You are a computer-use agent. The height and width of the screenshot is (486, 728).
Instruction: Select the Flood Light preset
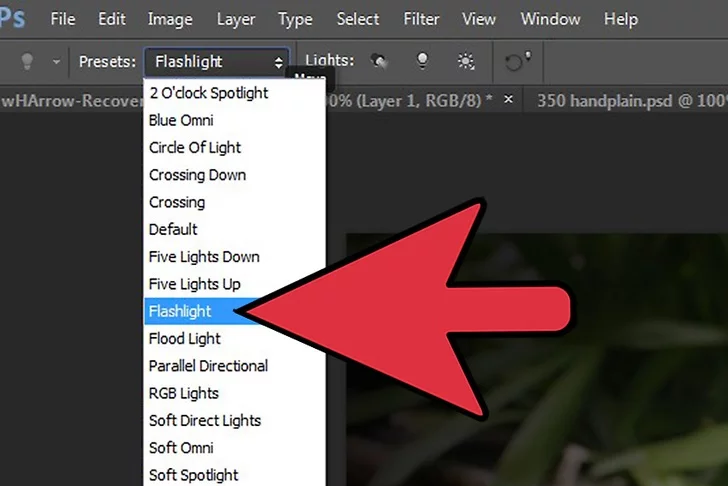(185, 339)
